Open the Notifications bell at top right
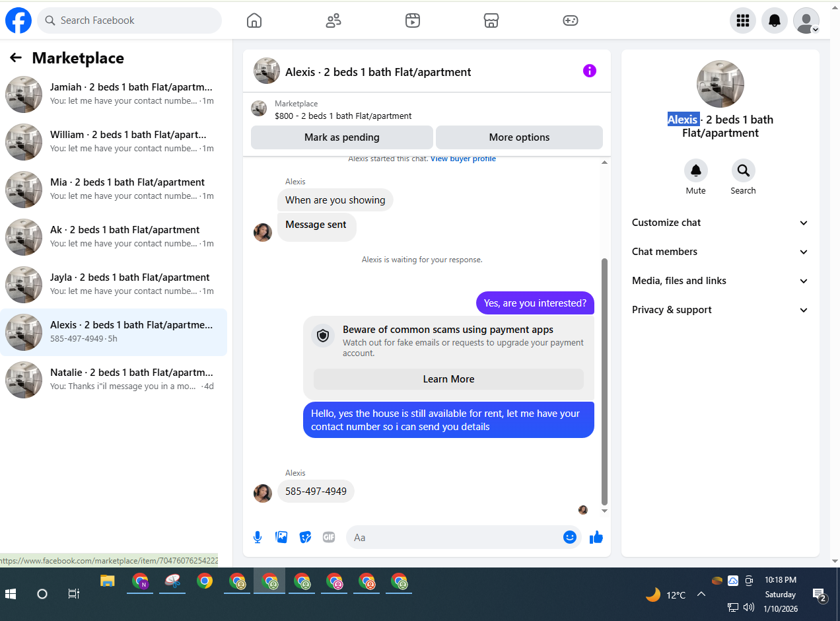Viewport: 840px width, 621px height. [775, 20]
